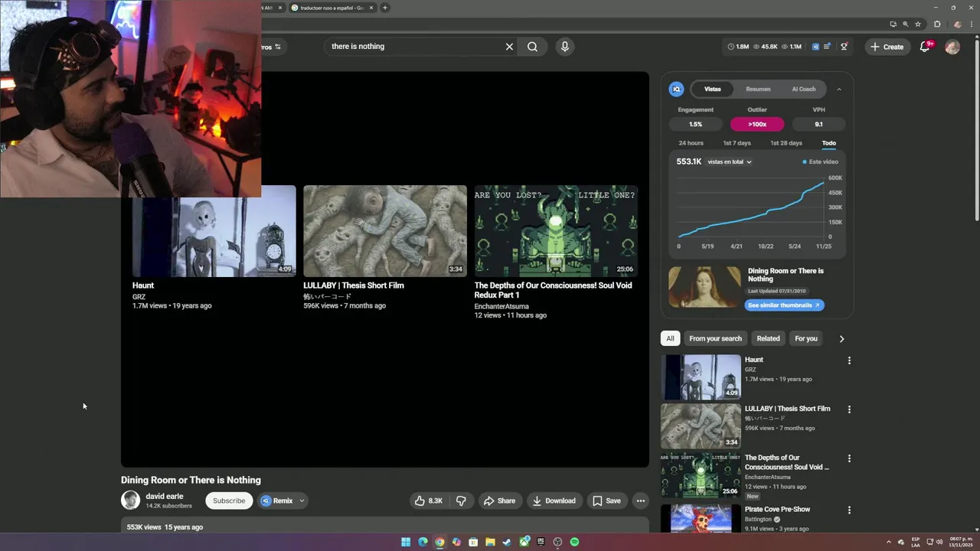980x551 pixels.
Task: Click the Create button
Action: 887,47
